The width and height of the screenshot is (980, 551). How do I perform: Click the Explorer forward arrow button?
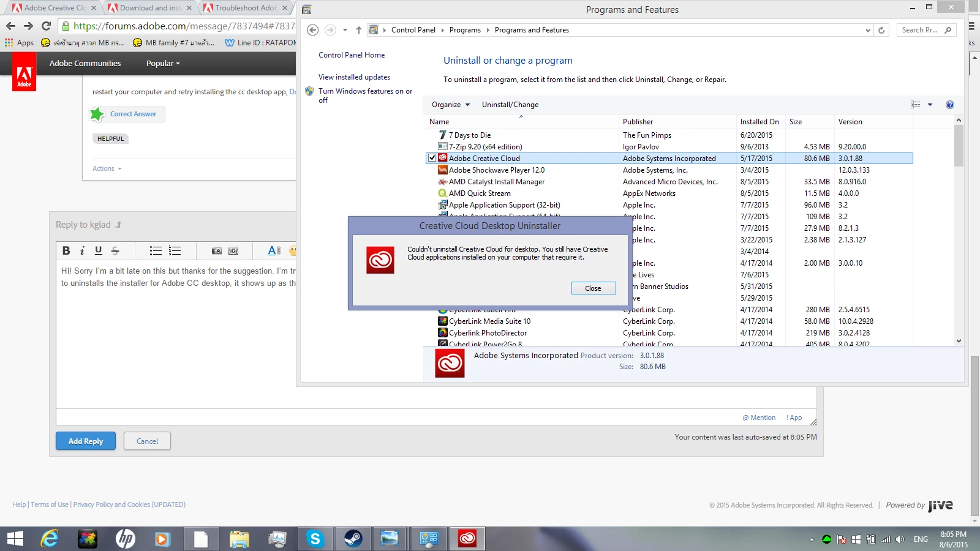[x=330, y=30]
